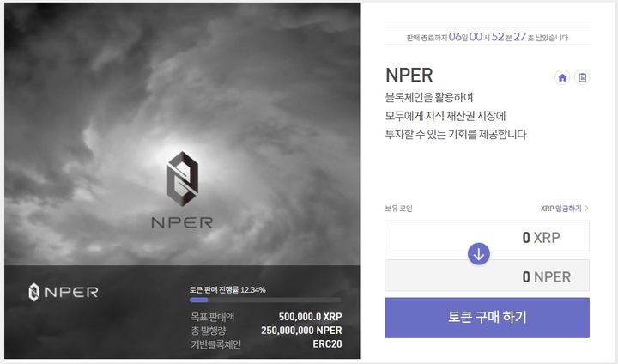
Task: Click the 500,000.0 XRP target amount
Action: pyautogui.click(x=310, y=317)
